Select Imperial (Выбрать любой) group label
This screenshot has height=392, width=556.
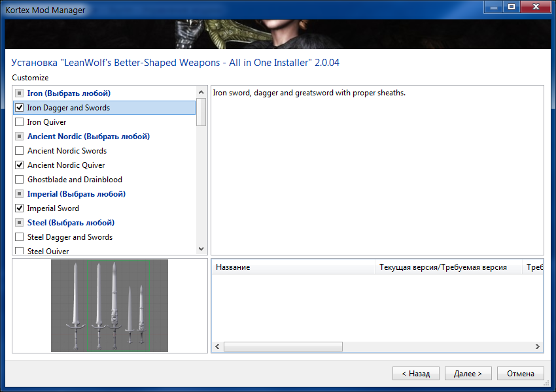pos(77,194)
